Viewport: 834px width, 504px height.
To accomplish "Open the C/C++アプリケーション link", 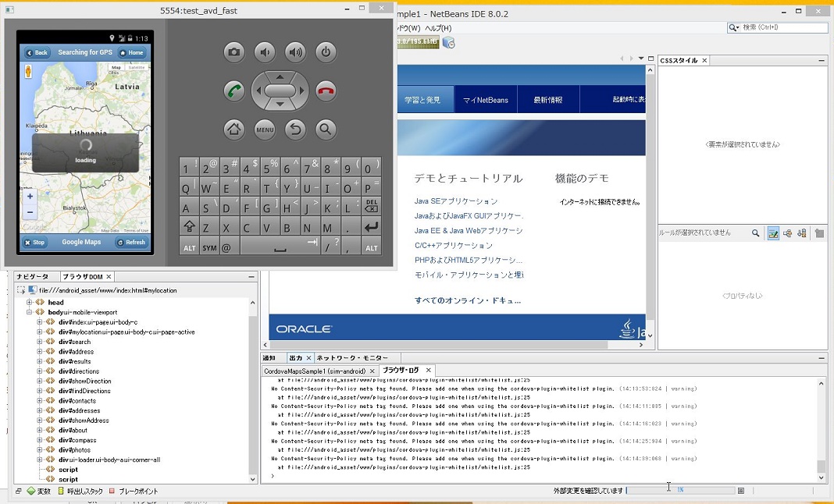I will coord(454,245).
